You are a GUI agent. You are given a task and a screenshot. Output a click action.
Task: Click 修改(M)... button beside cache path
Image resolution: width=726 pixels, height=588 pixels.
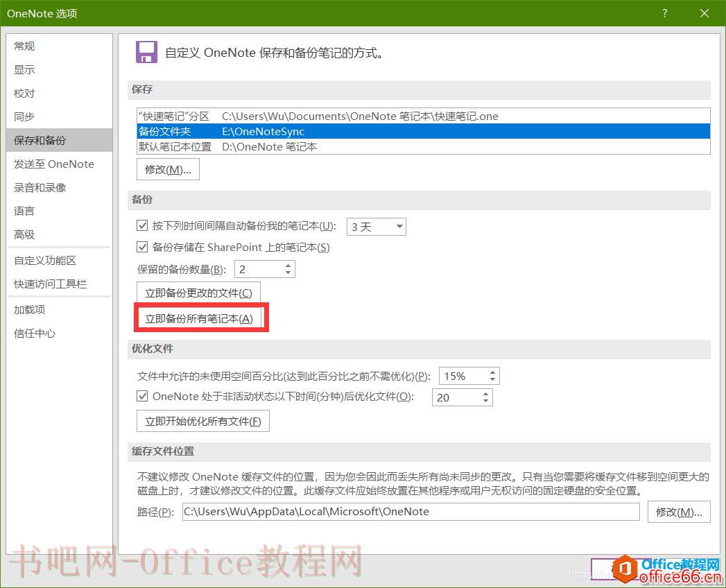coord(680,512)
